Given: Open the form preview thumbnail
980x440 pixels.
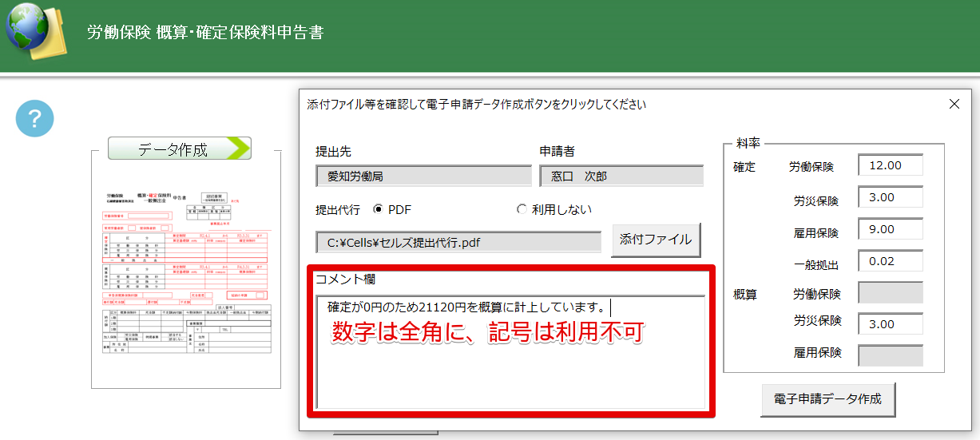Looking at the screenshot, I should (186, 272).
